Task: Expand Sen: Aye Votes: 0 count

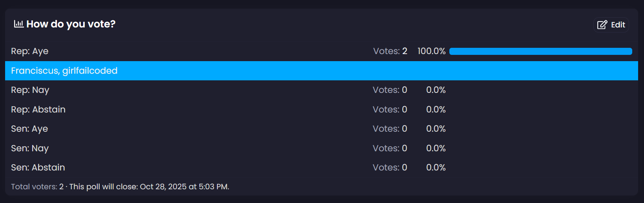Action: 390,129
